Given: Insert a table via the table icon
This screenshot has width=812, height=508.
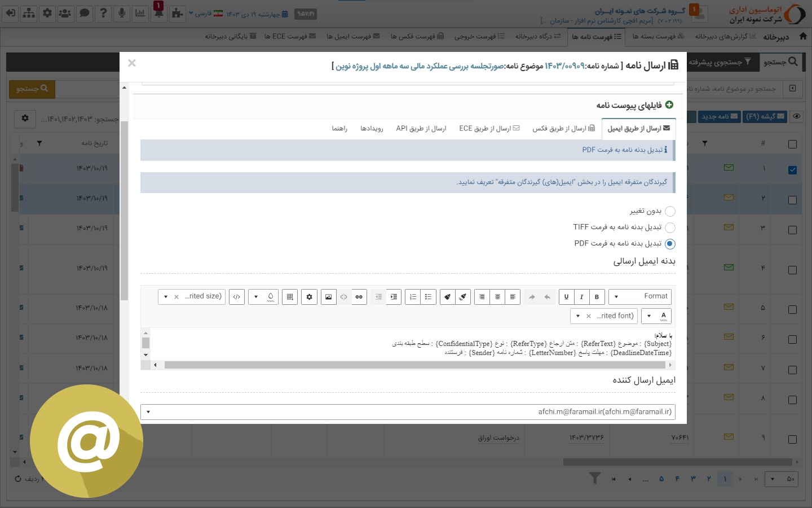Looking at the screenshot, I should coord(290,297).
